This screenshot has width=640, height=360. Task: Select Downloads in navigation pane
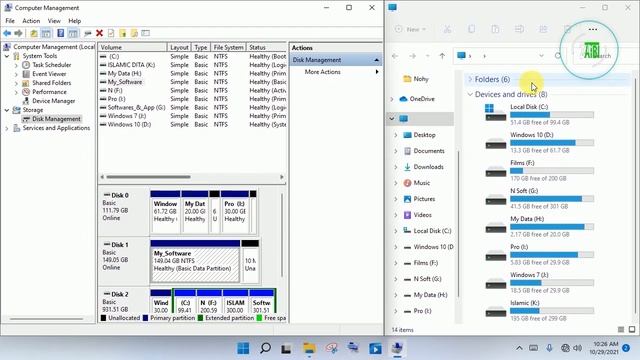point(424,167)
